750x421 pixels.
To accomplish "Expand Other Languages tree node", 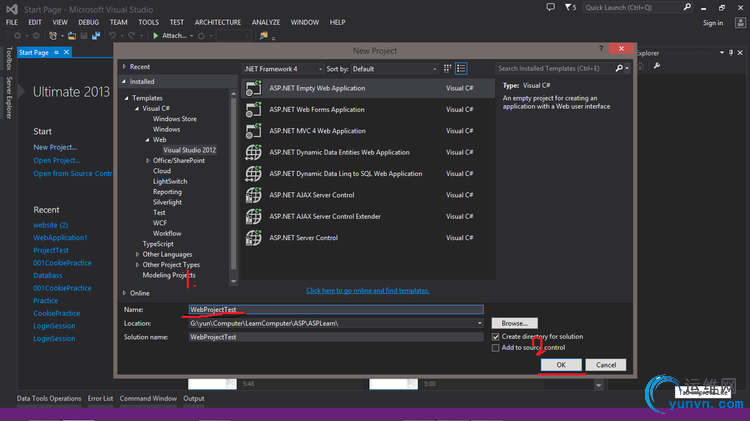I will [137, 255].
